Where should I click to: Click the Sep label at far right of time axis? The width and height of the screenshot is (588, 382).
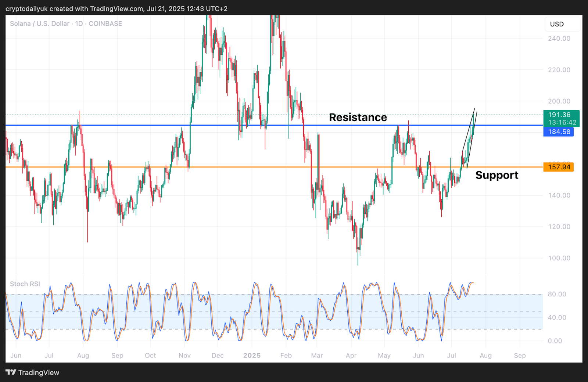[x=520, y=356]
